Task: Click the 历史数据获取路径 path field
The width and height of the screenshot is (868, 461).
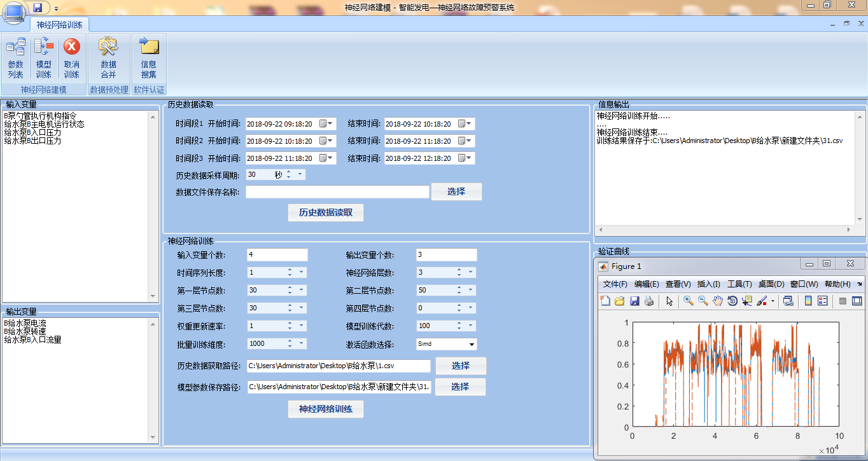Action: (x=339, y=366)
